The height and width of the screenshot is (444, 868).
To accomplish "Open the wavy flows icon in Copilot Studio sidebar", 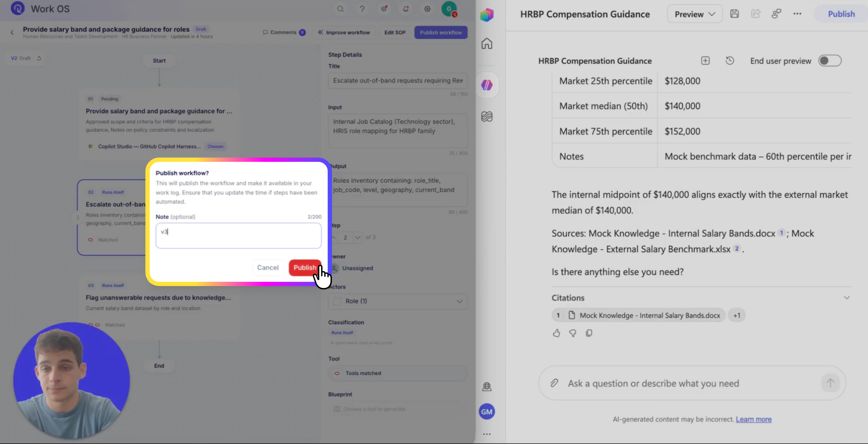I will tap(487, 116).
